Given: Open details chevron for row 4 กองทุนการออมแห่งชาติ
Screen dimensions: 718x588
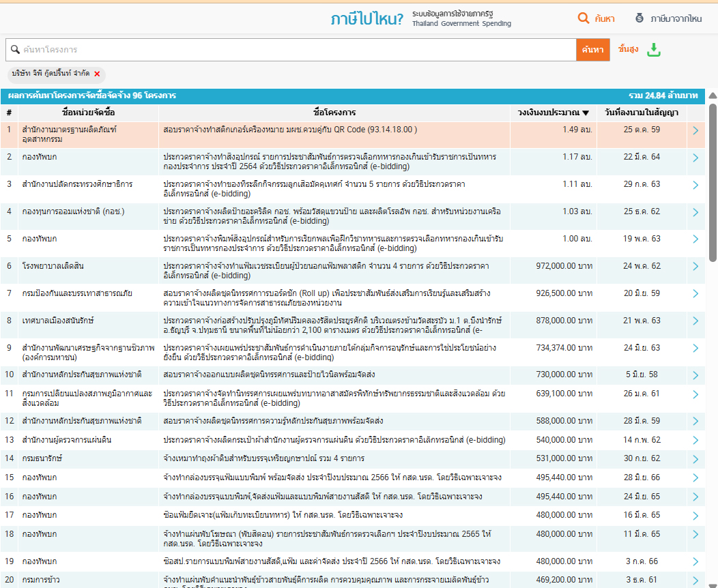Looking at the screenshot, I should [x=695, y=212].
